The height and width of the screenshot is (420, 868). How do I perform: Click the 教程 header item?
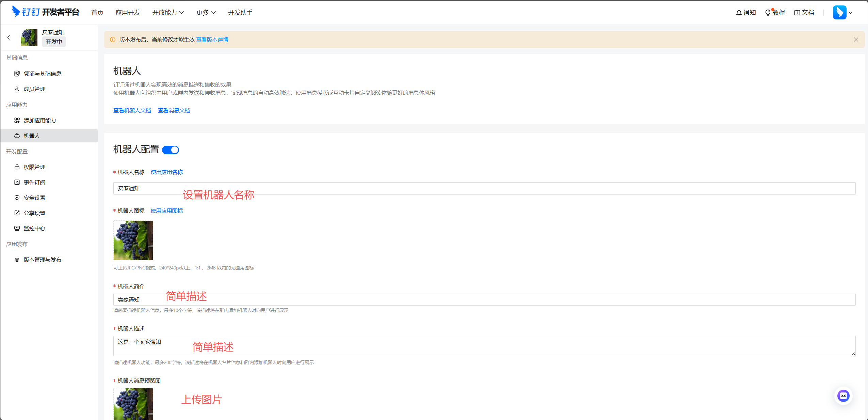tap(775, 13)
